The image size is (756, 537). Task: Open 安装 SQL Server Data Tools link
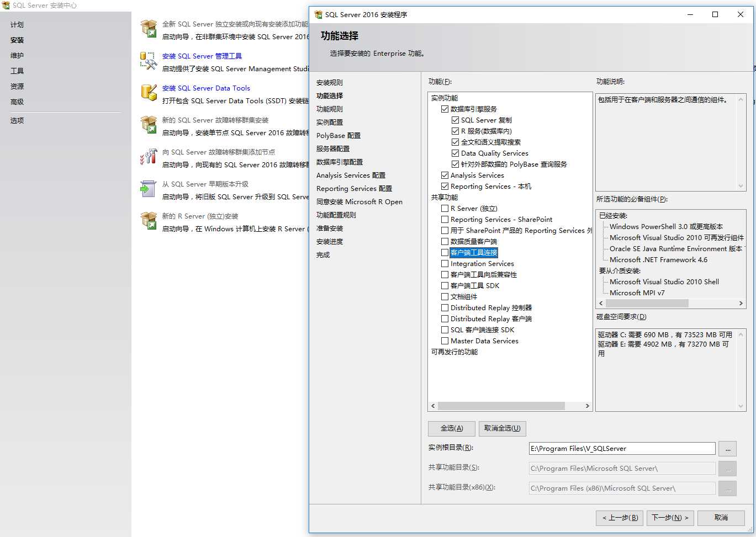[206, 88]
